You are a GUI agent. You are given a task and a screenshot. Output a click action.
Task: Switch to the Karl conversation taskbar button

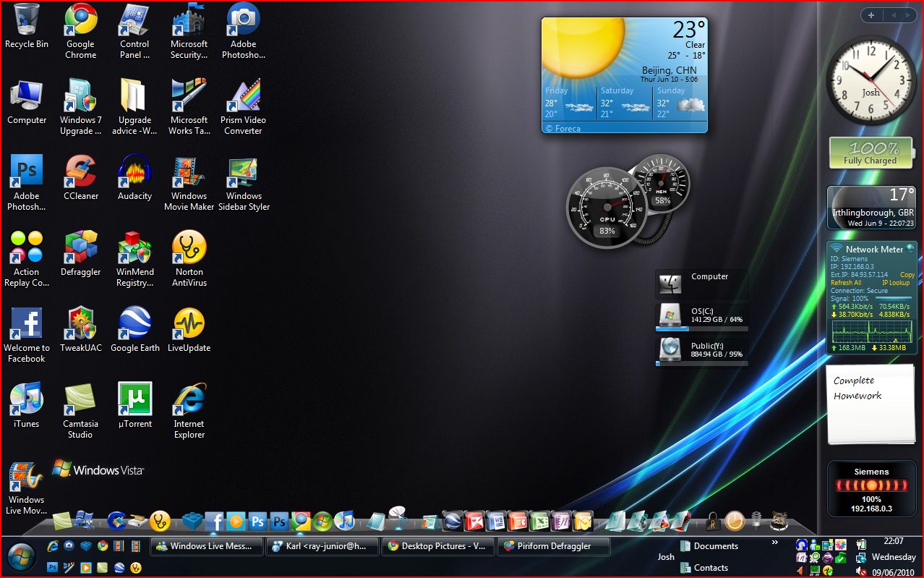tap(322, 546)
